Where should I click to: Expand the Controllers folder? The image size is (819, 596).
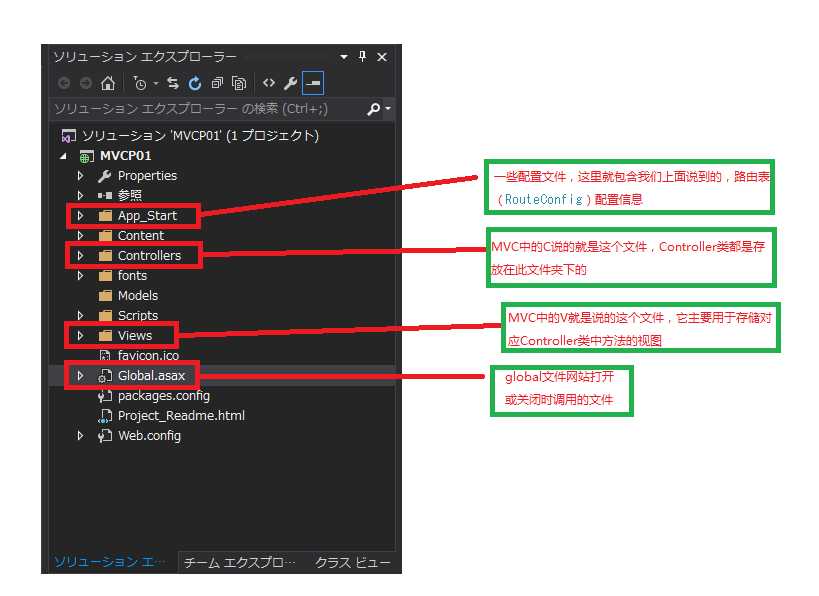(x=80, y=255)
